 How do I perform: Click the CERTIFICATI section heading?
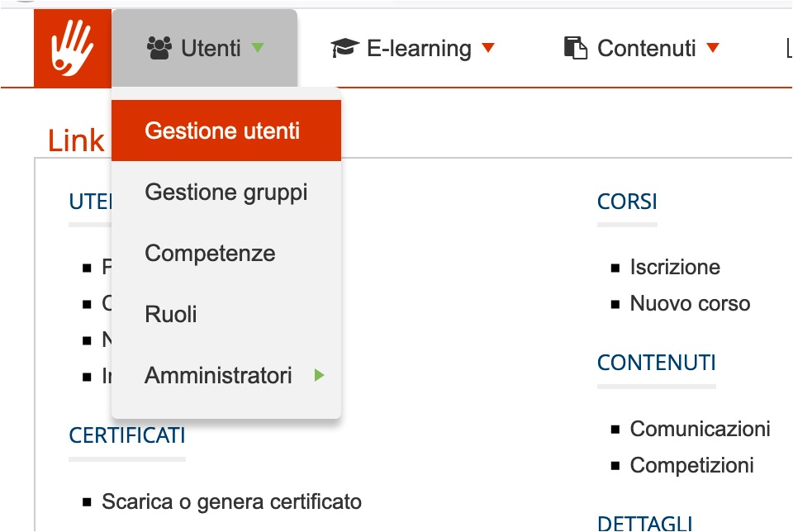126,436
